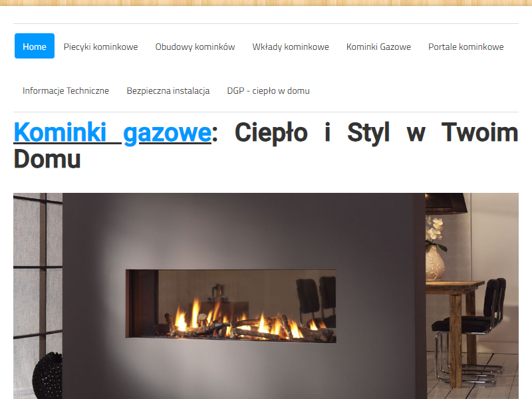Click the dark lamp shade in photo
Image resolution: width=532 pixels, height=399 pixels.
[446, 203]
